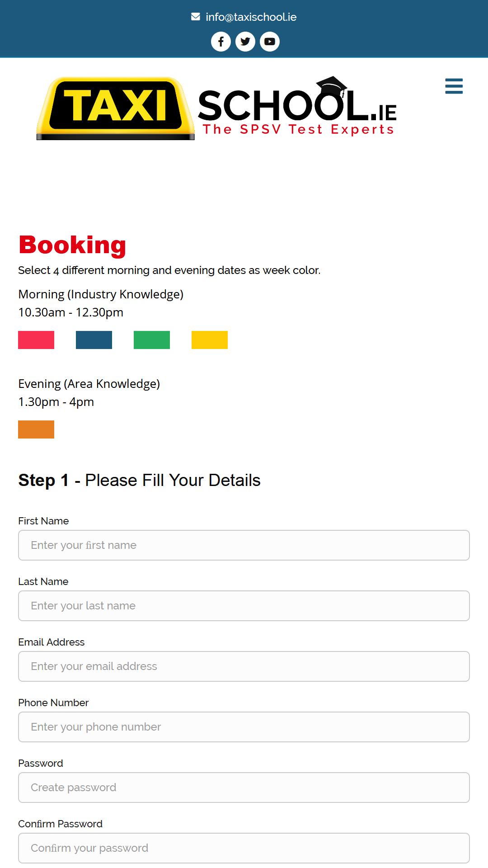
Task: Click the Step 1 details heading
Action: tap(139, 480)
